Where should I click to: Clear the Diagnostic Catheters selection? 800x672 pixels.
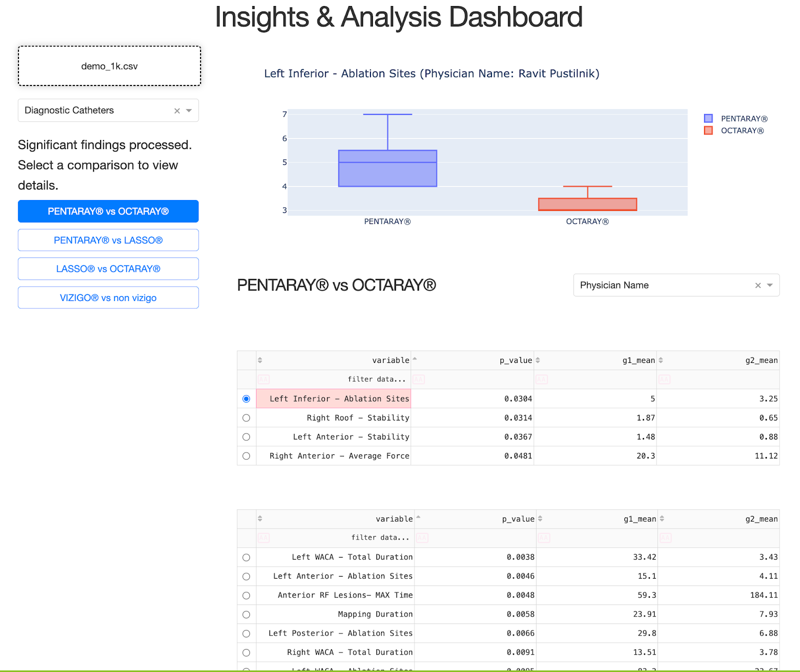point(177,111)
